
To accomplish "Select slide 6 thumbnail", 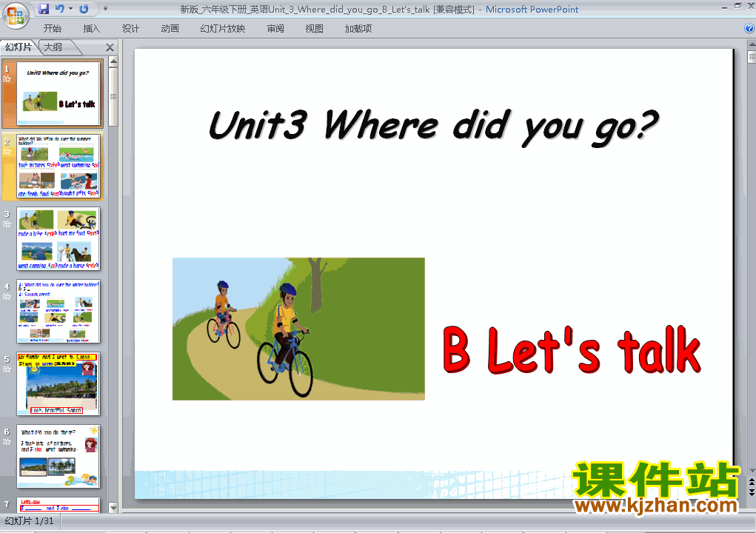I will (x=58, y=456).
